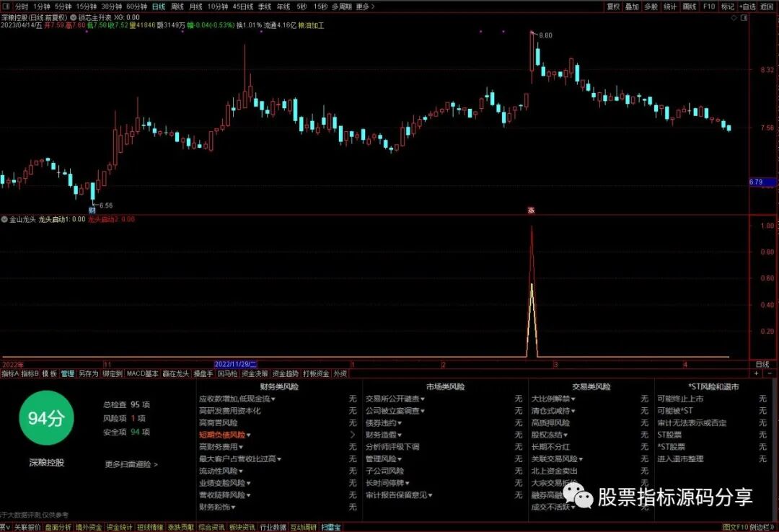The image size is (779, 532).
Task: Expand the 大比例解禁 item
Action: click(x=553, y=399)
